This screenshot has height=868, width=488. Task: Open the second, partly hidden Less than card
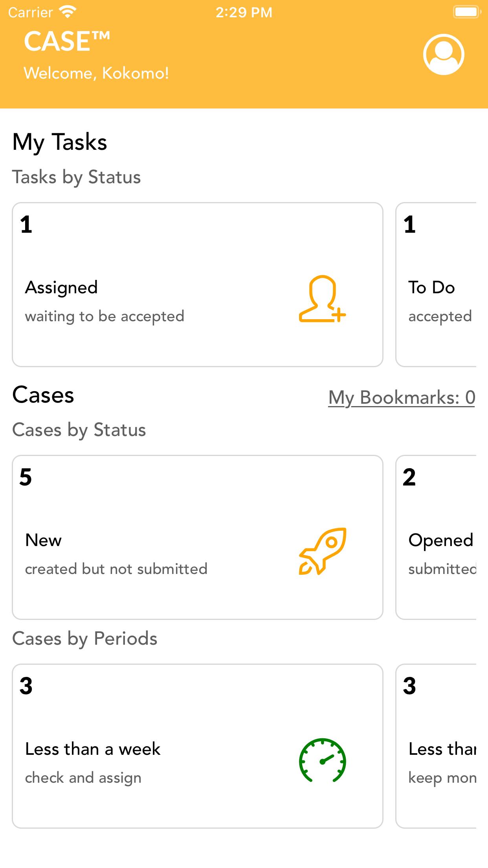point(436,746)
